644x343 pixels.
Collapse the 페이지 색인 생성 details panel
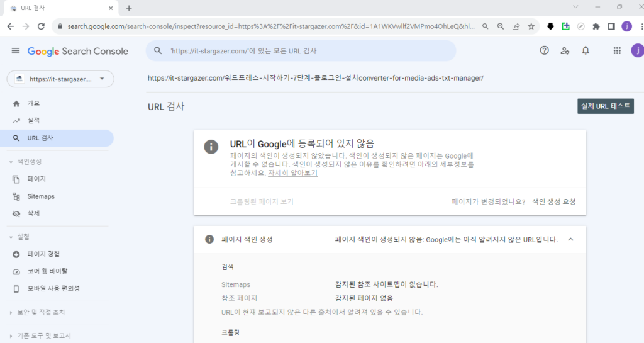pos(570,240)
